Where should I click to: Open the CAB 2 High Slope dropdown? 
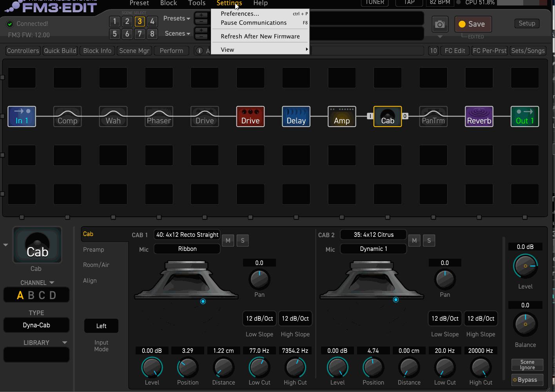(x=481, y=319)
